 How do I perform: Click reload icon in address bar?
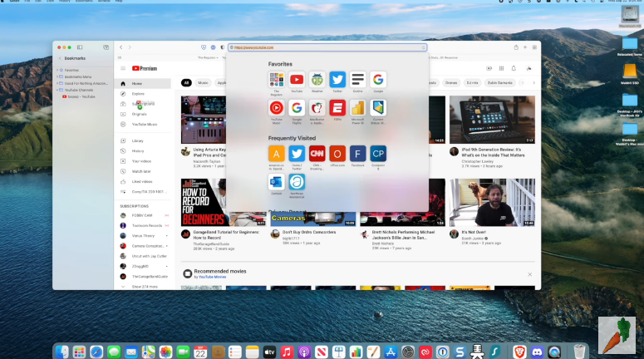coord(424,47)
